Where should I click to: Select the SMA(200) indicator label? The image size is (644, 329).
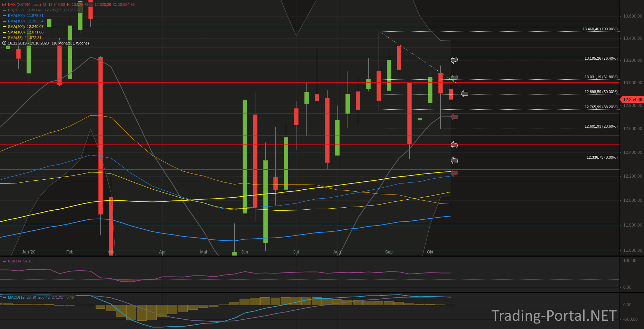click(16, 27)
